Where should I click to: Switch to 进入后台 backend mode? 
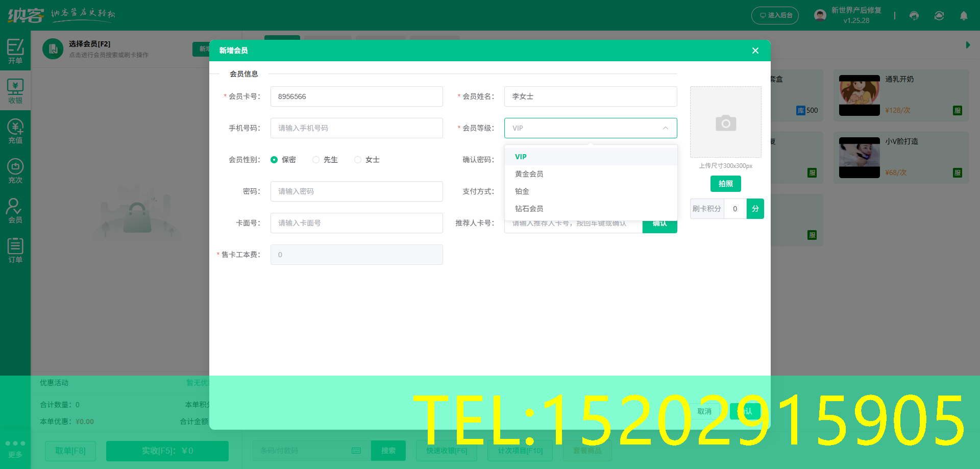tap(775, 15)
